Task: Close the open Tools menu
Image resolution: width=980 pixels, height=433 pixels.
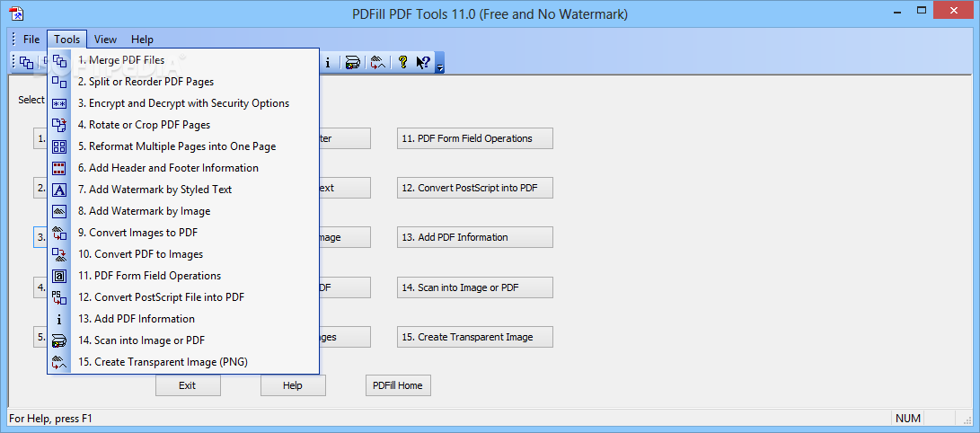Action: [66, 40]
